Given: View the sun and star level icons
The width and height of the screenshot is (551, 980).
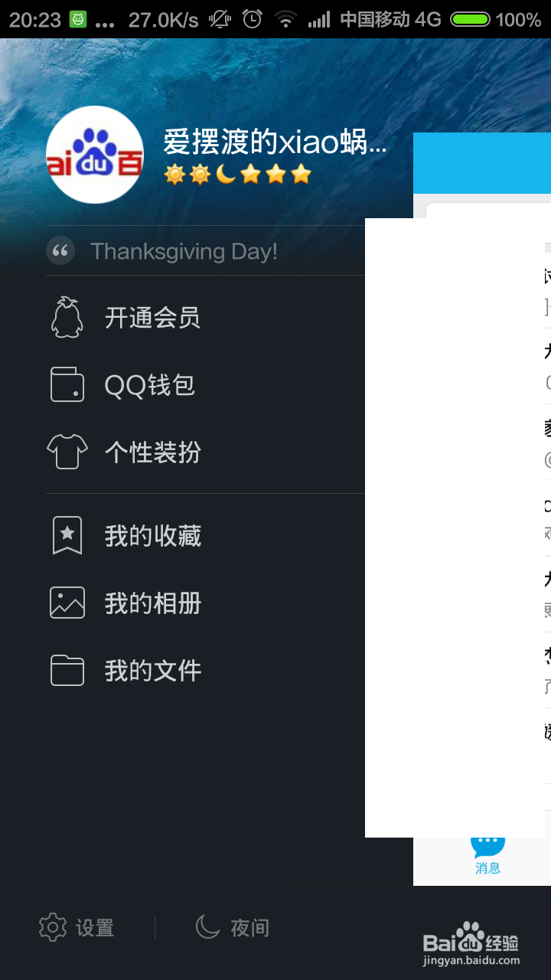Looking at the screenshot, I should click(x=238, y=175).
